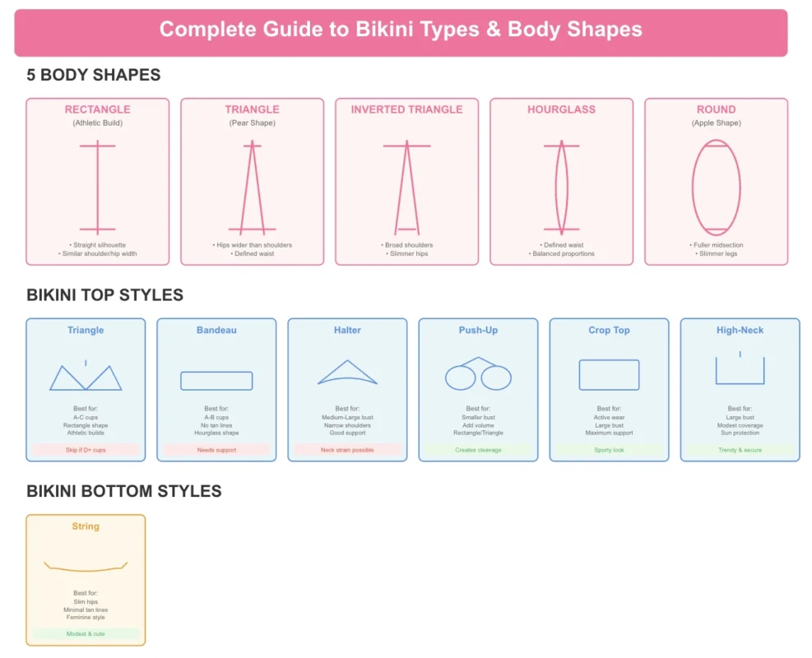Click the High-Neck top icon
The width and height of the screenshot is (812, 658).
tap(740, 370)
